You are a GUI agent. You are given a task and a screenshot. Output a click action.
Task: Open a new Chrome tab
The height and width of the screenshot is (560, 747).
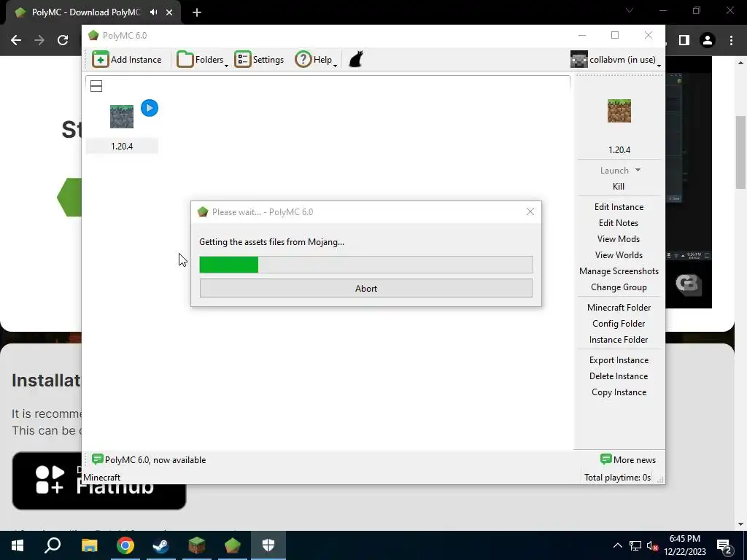pyautogui.click(x=197, y=12)
